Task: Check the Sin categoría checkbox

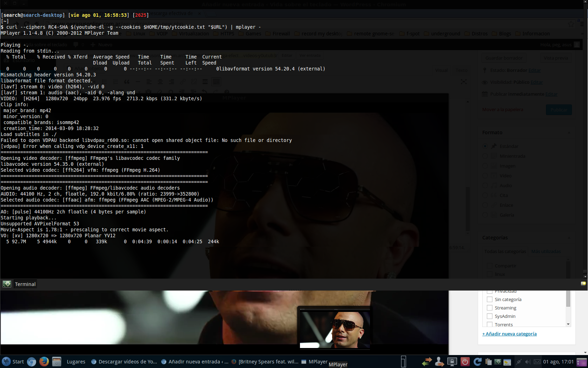Action: pos(490,299)
